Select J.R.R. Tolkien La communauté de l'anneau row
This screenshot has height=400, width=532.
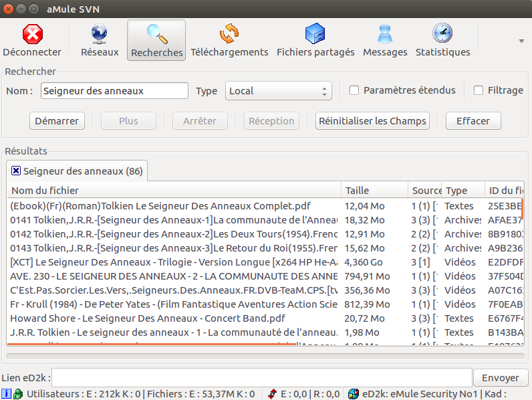[x=265, y=332]
